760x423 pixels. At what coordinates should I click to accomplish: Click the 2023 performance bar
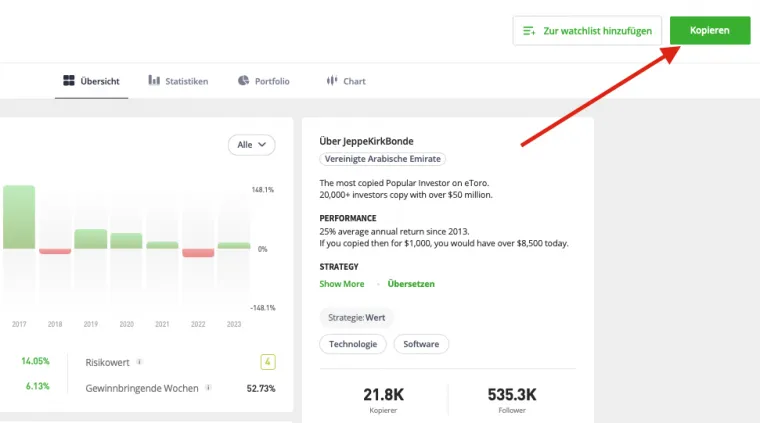(x=234, y=246)
